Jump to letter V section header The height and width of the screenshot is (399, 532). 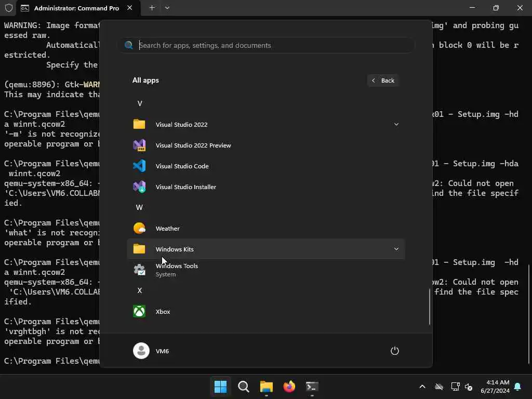pyautogui.click(x=139, y=103)
